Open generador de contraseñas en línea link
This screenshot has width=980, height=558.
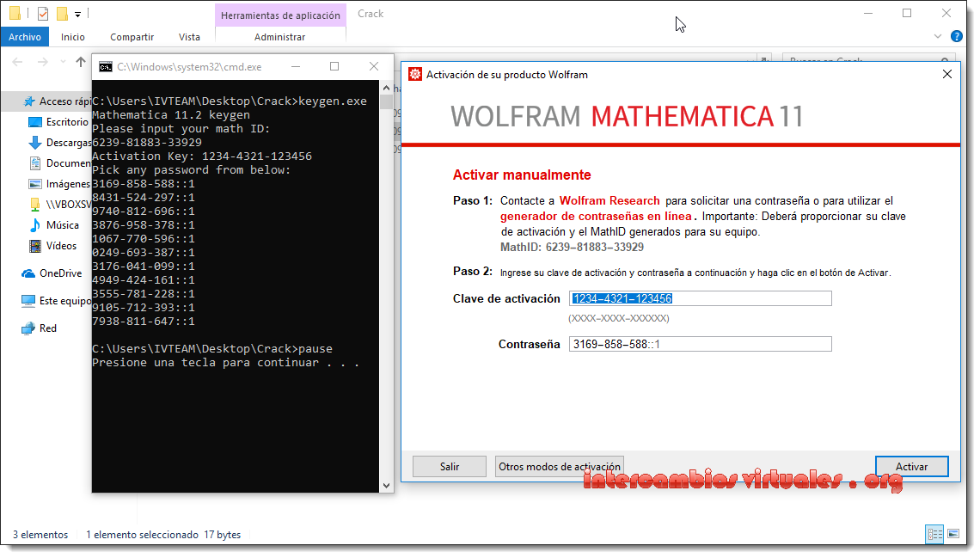point(596,216)
